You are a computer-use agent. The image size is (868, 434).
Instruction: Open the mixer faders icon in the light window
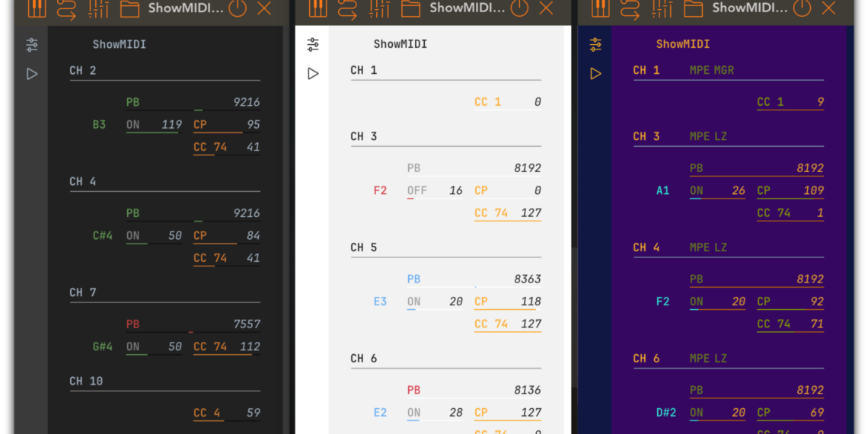pyautogui.click(x=379, y=8)
